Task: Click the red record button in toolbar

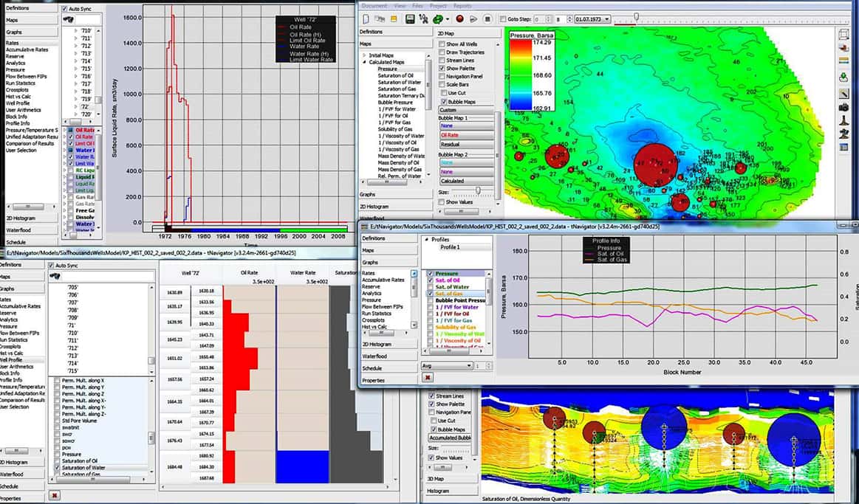Action: tap(459, 19)
